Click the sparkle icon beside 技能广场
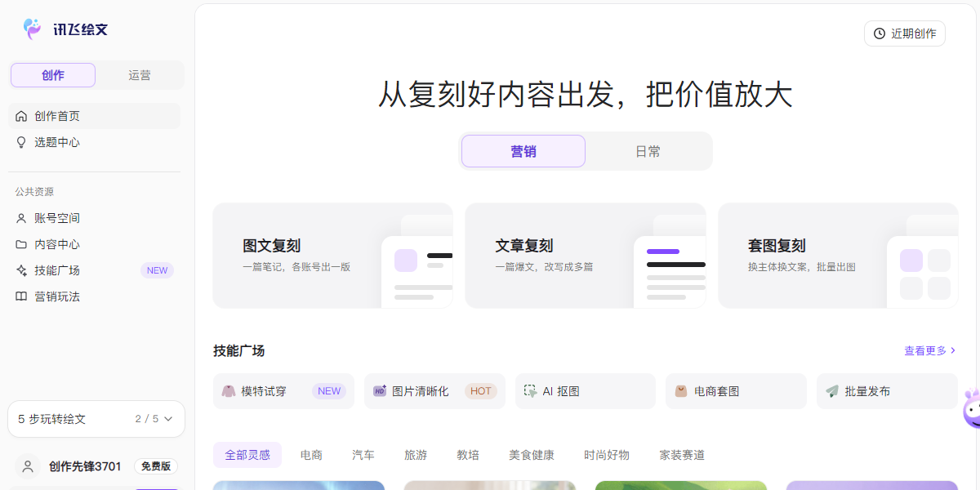 pos(21,270)
